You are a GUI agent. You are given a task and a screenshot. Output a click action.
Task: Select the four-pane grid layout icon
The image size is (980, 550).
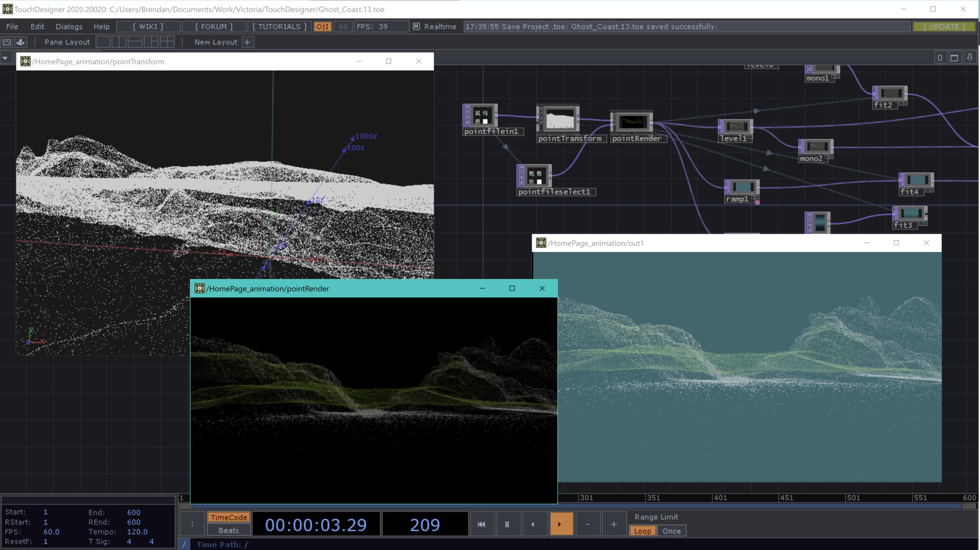point(167,42)
